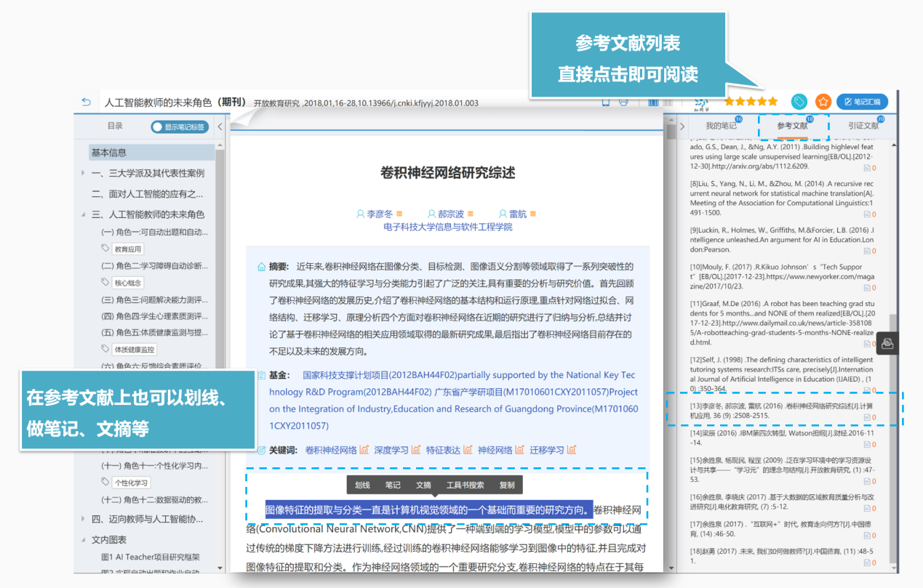The width and height of the screenshot is (923, 588).
Task: Click the 笔记汇编 button
Action: click(862, 102)
